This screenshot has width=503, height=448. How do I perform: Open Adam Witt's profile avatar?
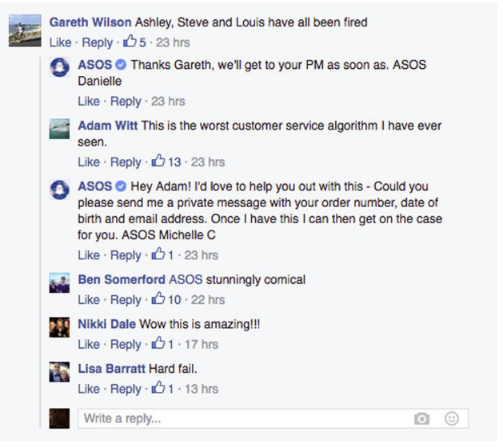click(x=59, y=129)
